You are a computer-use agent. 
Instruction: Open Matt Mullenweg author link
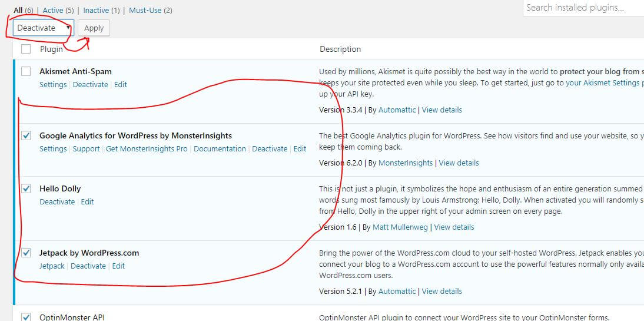(400, 227)
